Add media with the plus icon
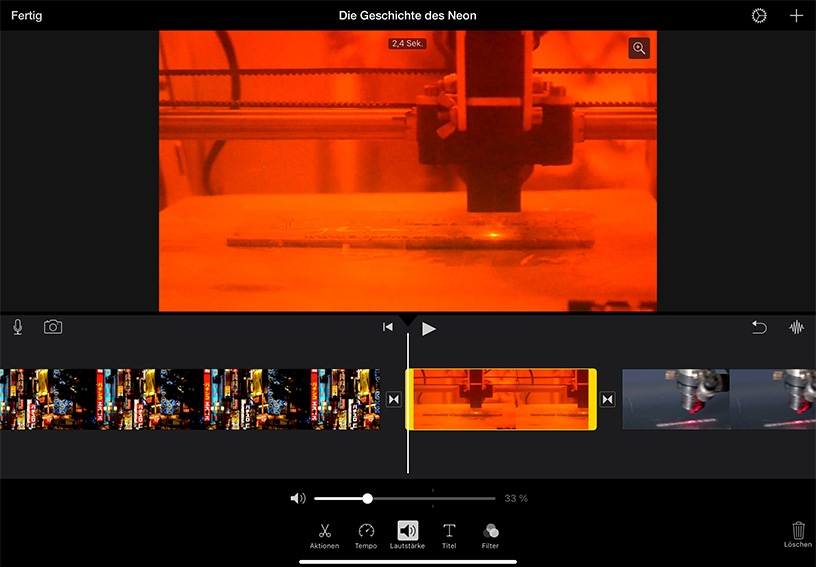The image size is (816, 567). click(x=796, y=16)
